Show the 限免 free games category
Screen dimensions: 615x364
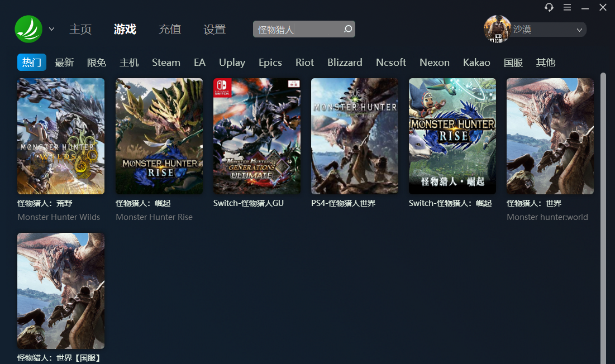tap(97, 63)
